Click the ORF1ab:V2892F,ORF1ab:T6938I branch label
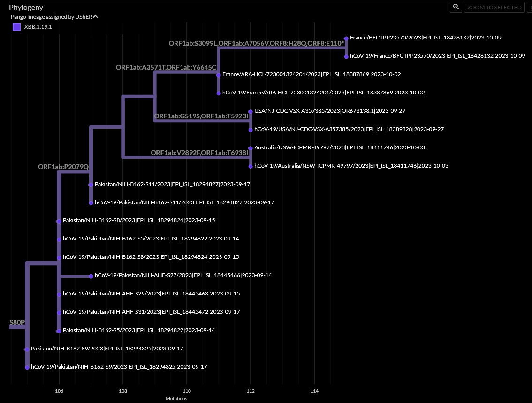 [200, 152]
